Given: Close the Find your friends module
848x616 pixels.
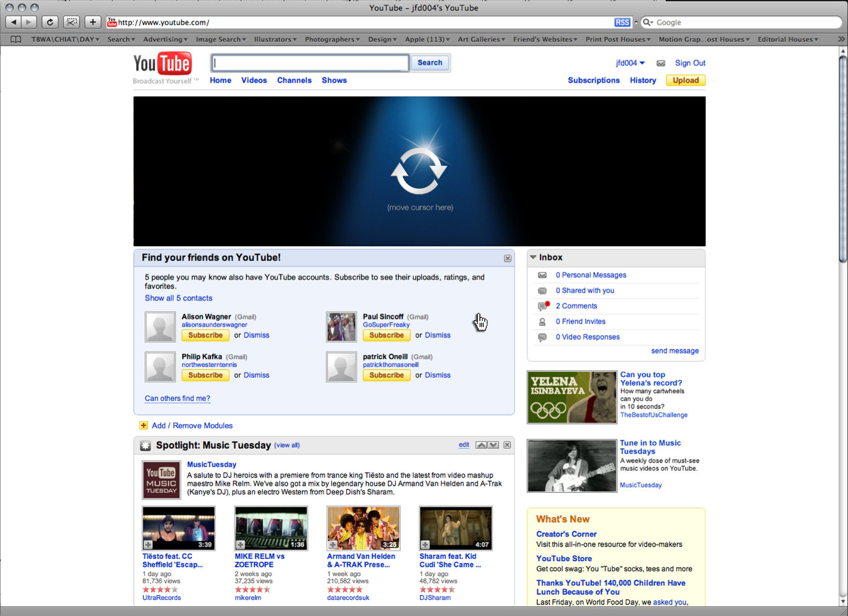Looking at the screenshot, I should pos(508,258).
